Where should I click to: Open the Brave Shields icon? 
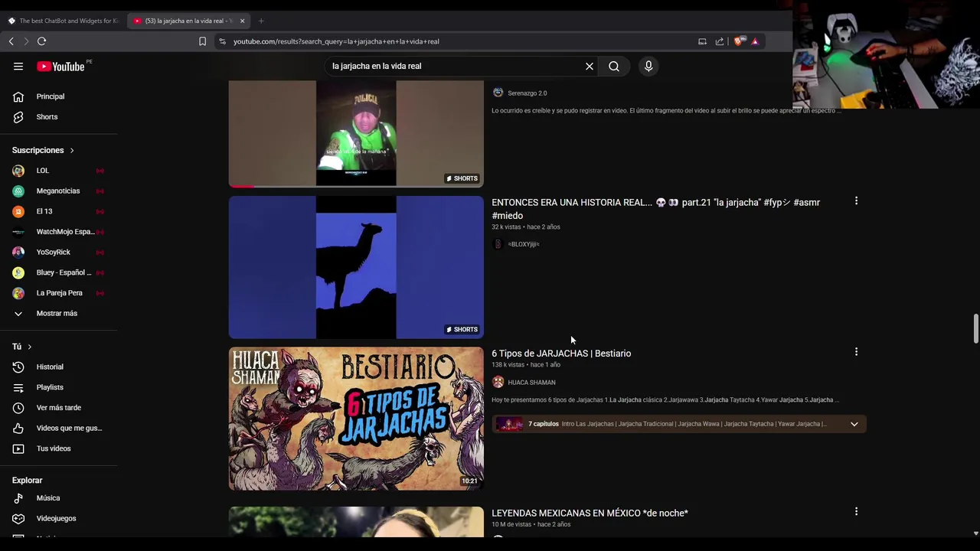click(738, 41)
